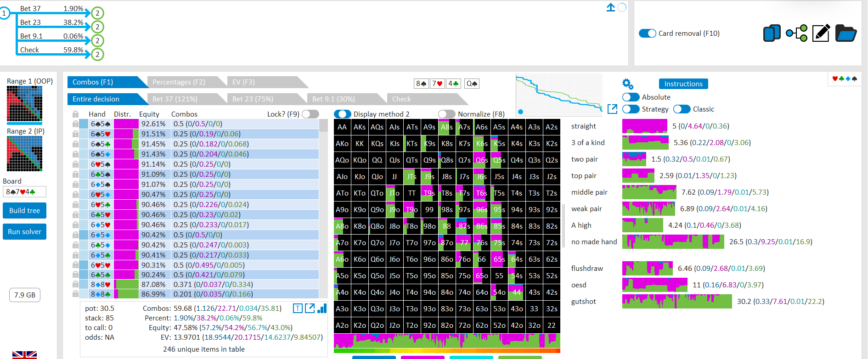
Task: Toggle the Absolute switch
Action: tap(631, 97)
